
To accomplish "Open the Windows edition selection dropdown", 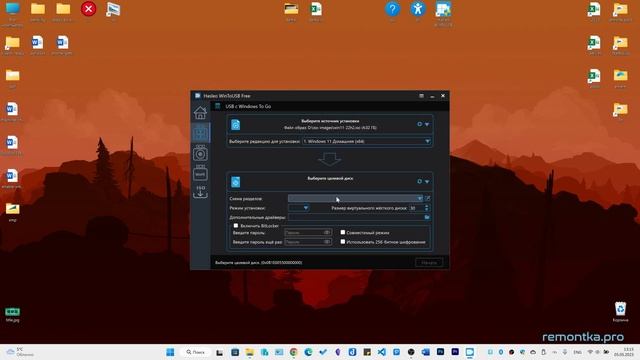I will point(366,141).
